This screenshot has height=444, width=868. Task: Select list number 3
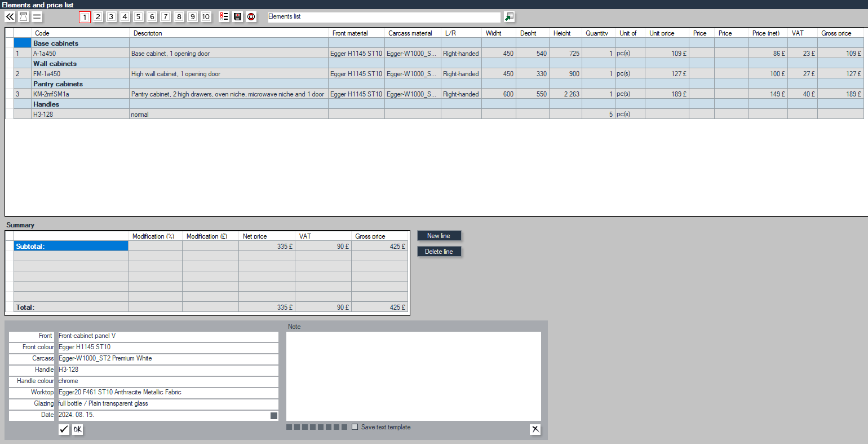pyautogui.click(x=112, y=17)
